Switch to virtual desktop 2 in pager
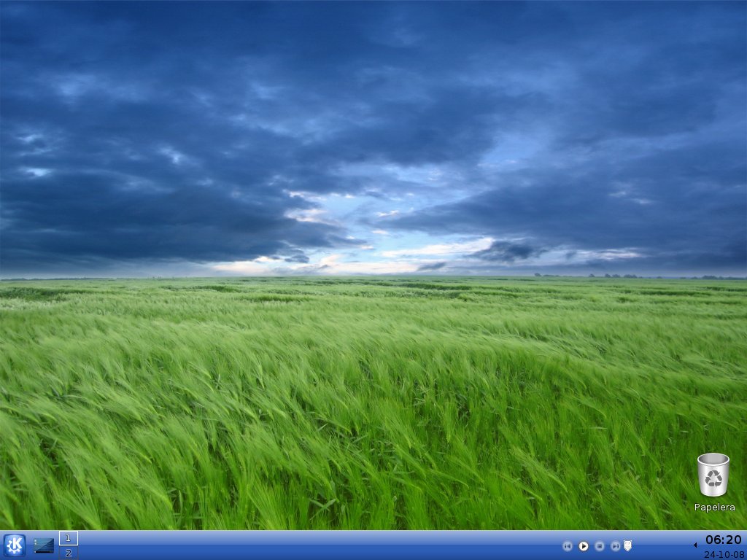Screen dimensions: 747x560 69,553
